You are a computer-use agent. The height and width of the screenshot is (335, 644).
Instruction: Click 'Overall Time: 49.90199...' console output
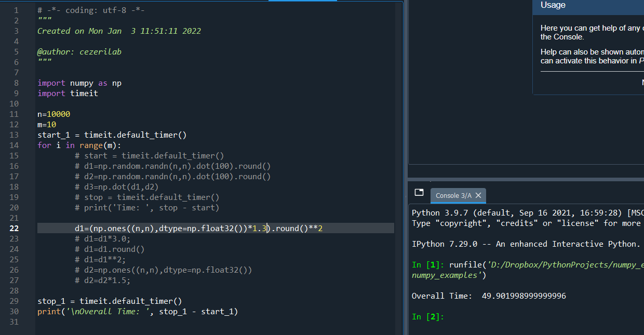[489, 296]
